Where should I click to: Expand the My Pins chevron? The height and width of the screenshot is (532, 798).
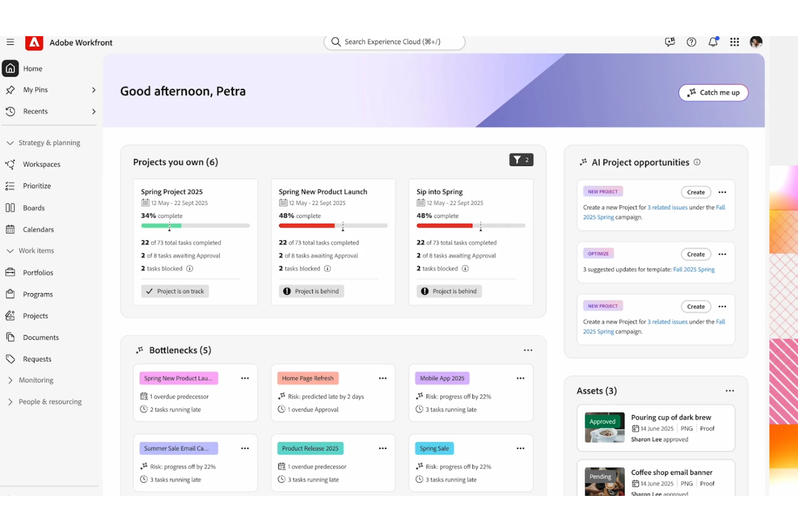[x=94, y=90]
